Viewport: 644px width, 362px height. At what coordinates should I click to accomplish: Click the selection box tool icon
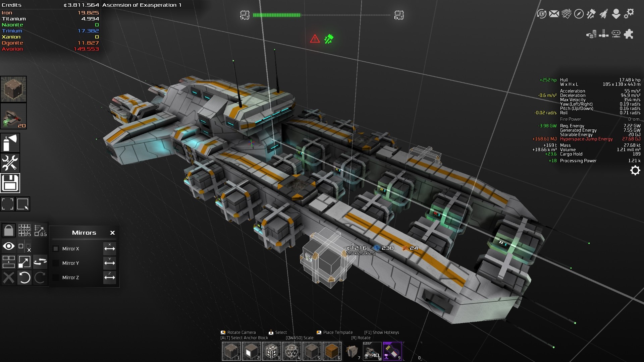point(23,203)
